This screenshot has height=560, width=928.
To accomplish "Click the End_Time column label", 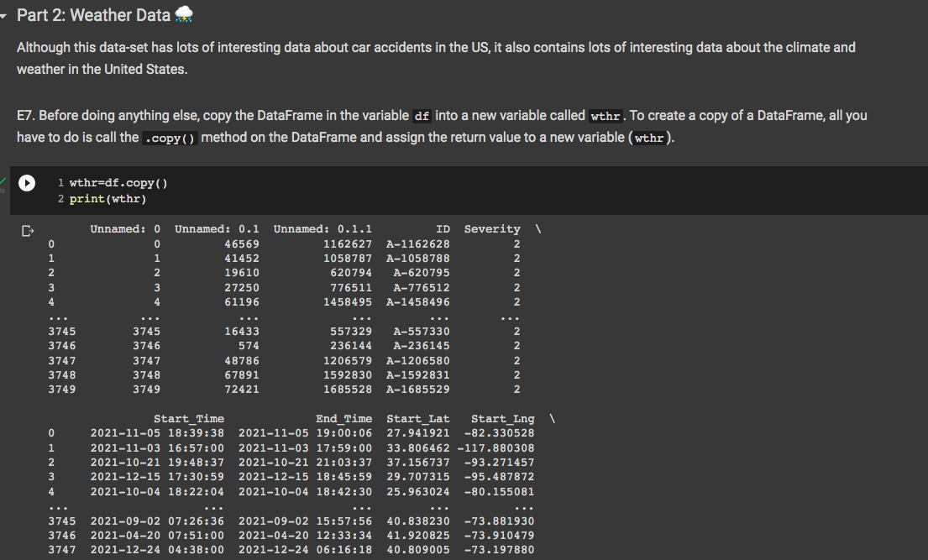I will pyautogui.click(x=344, y=418).
